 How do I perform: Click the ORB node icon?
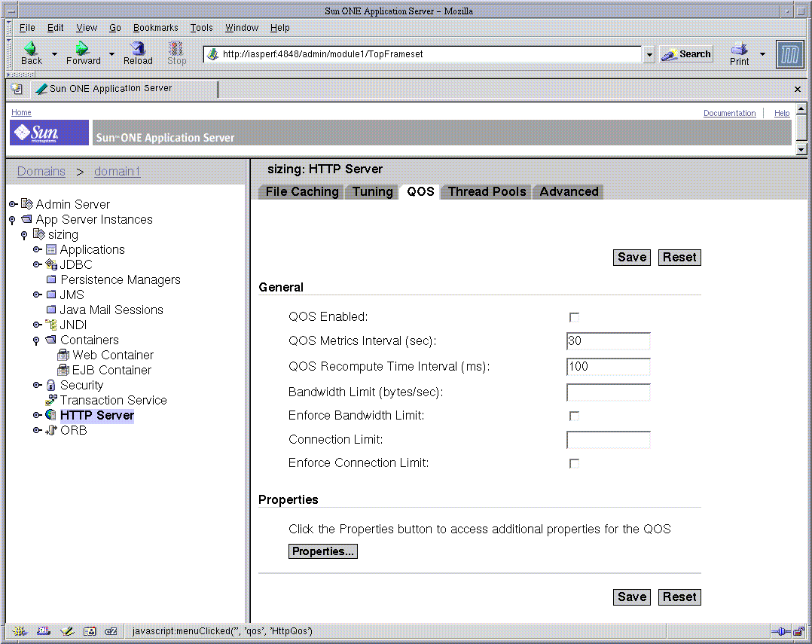pos(50,430)
